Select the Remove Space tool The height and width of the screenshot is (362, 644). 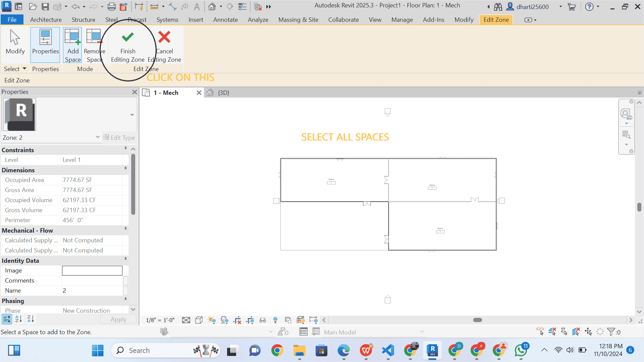pyautogui.click(x=94, y=45)
